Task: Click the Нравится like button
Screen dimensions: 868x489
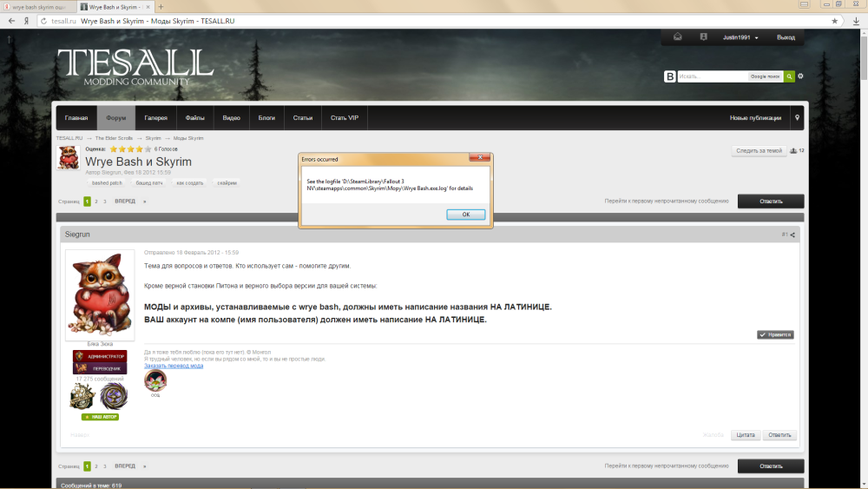Action: tap(775, 335)
